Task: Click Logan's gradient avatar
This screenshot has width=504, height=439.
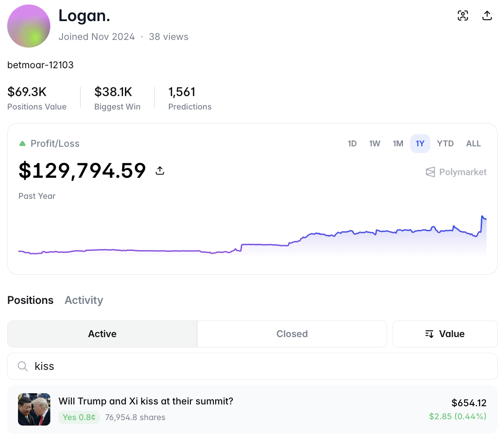Action: (x=29, y=26)
